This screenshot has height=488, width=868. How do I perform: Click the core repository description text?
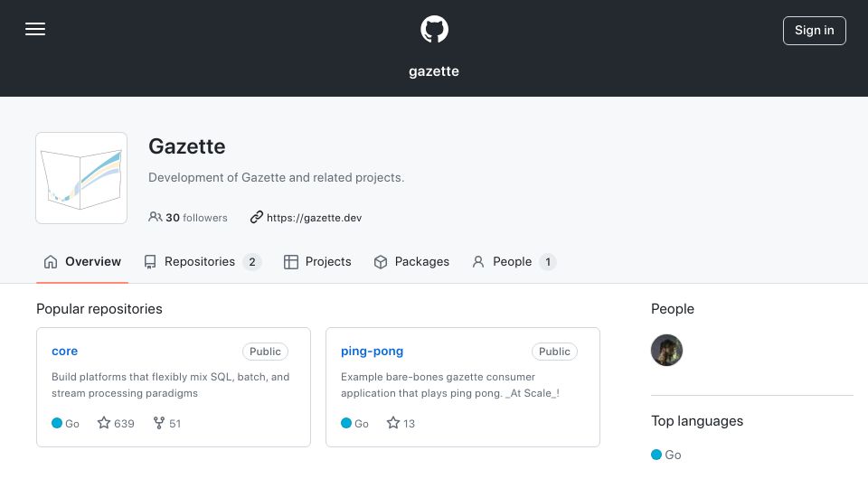coord(171,385)
